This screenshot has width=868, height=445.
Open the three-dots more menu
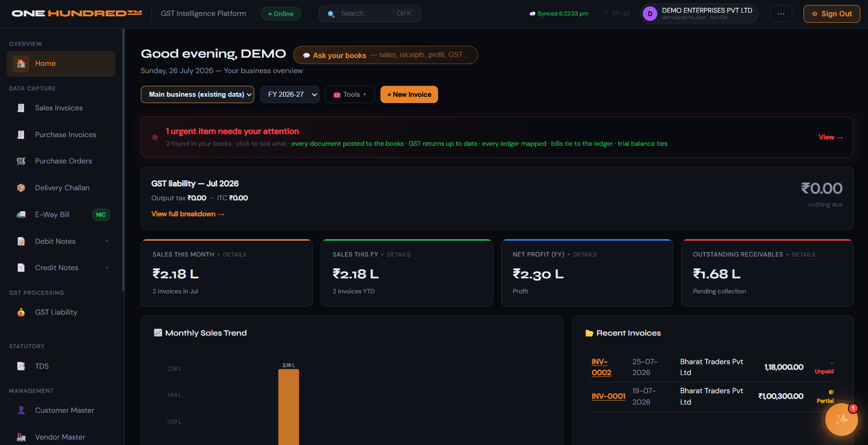click(x=781, y=14)
